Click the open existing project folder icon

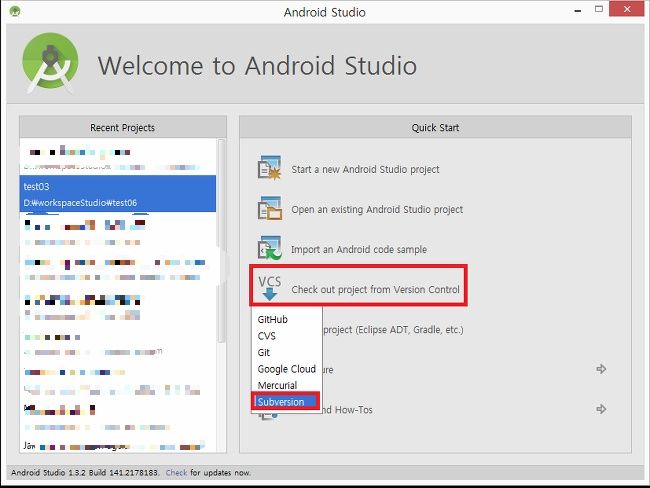tap(269, 208)
